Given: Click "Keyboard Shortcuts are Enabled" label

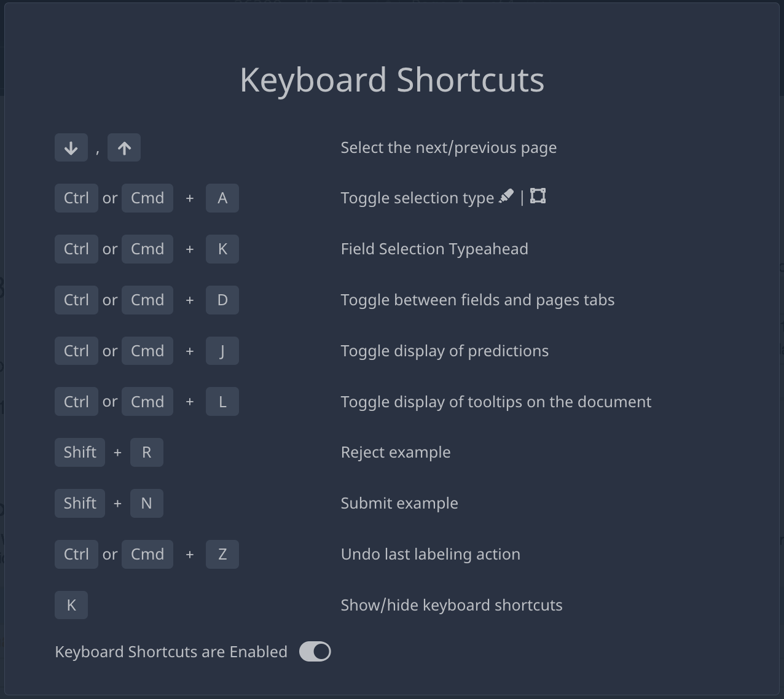Looking at the screenshot, I should click(x=171, y=652).
